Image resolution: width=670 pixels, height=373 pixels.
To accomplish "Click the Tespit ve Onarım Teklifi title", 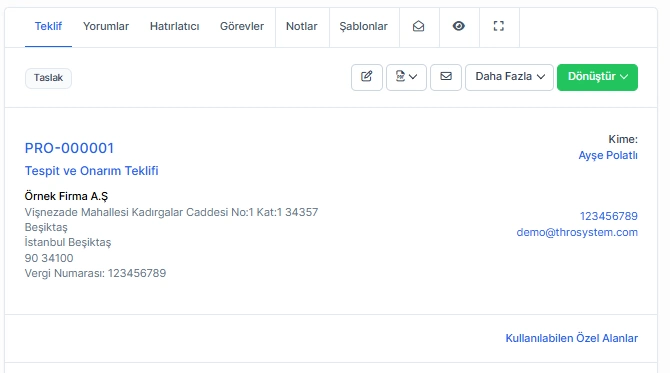I will [x=91, y=171].
